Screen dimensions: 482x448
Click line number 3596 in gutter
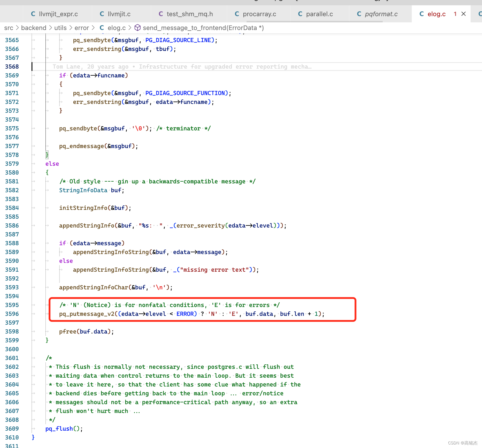pyautogui.click(x=12, y=314)
